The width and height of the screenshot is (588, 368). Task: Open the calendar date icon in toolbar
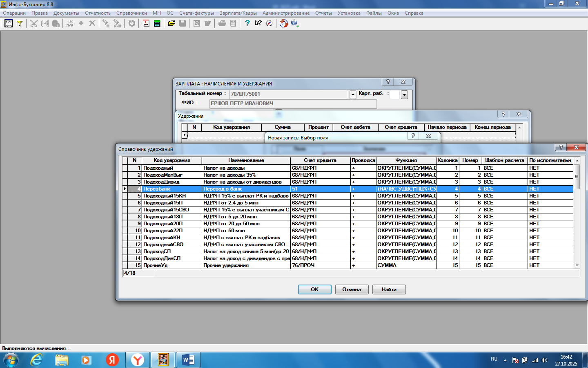[x=146, y=23]
